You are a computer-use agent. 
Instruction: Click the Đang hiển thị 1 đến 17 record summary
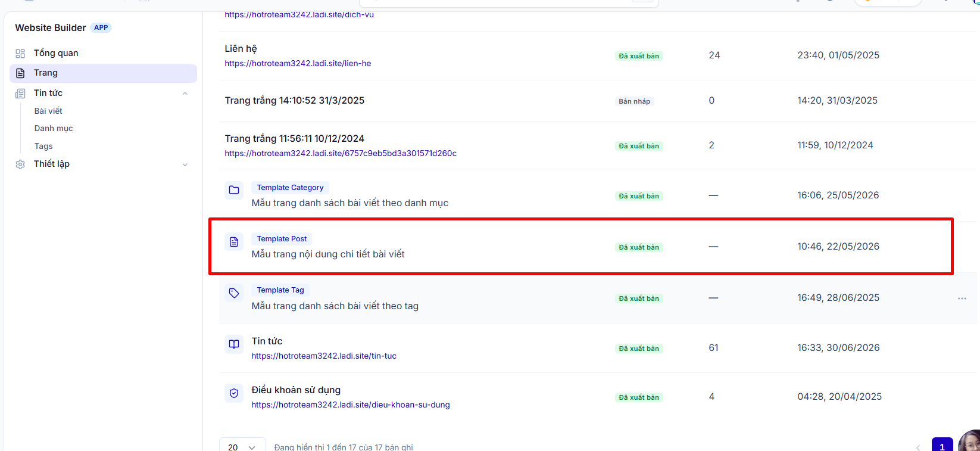point(344,447)
